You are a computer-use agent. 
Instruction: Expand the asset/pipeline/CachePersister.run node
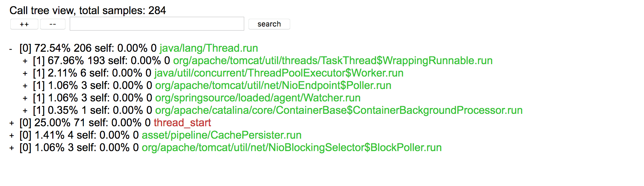tap(12, 136)
